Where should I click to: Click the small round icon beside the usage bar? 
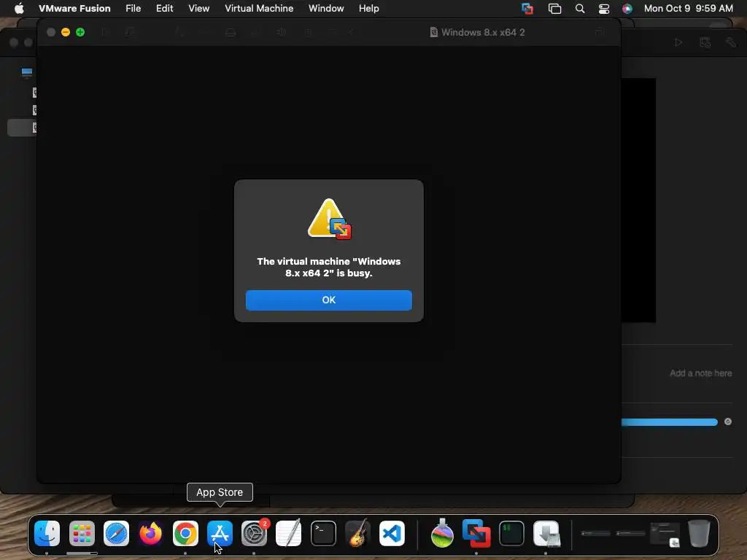pyautogui.click(x=728, y=421)
